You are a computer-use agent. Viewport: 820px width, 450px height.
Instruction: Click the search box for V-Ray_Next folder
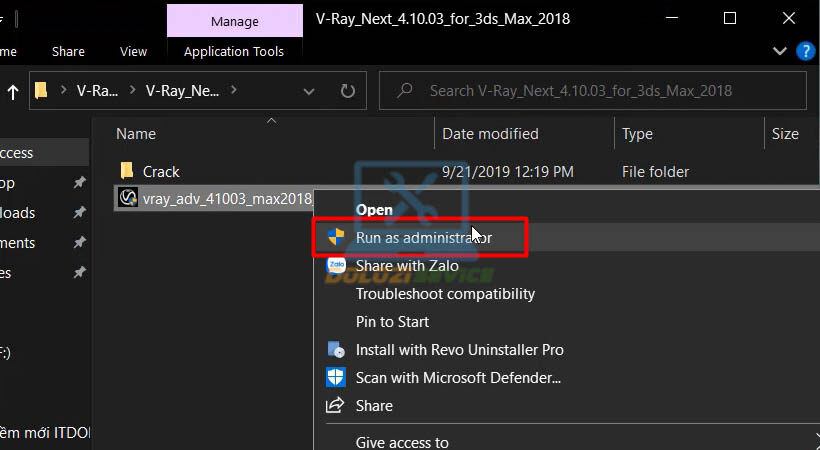coord(593,91)
